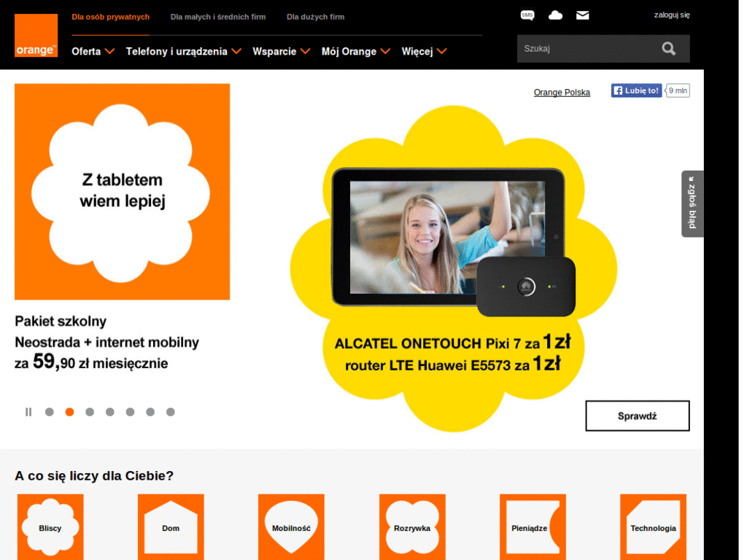The width and height of the screenshot is (747, 560).
Task: Jump to the fourth carousel slide dot
Action: point(110,411)
